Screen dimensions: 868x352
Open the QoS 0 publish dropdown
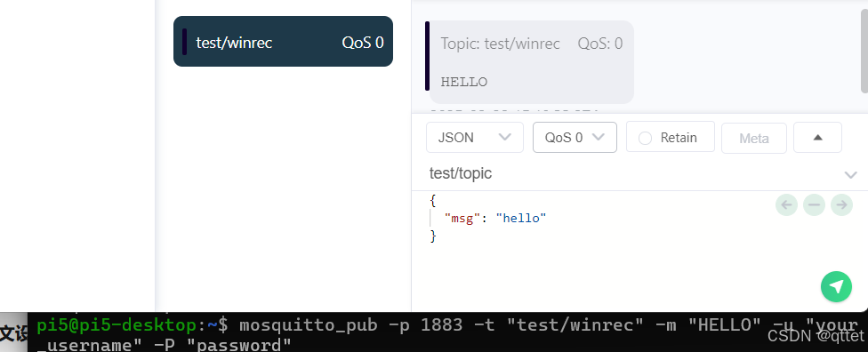point(575,137)
